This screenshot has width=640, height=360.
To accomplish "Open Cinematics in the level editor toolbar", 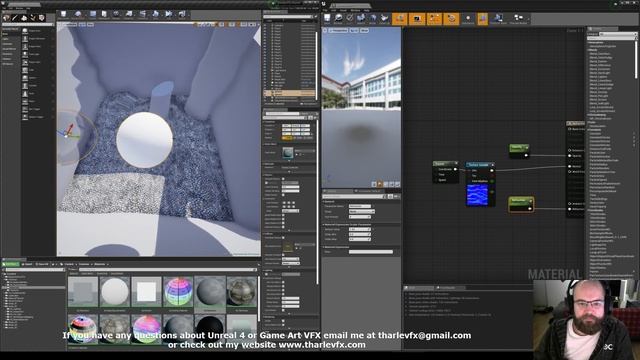I will [142, 15].
